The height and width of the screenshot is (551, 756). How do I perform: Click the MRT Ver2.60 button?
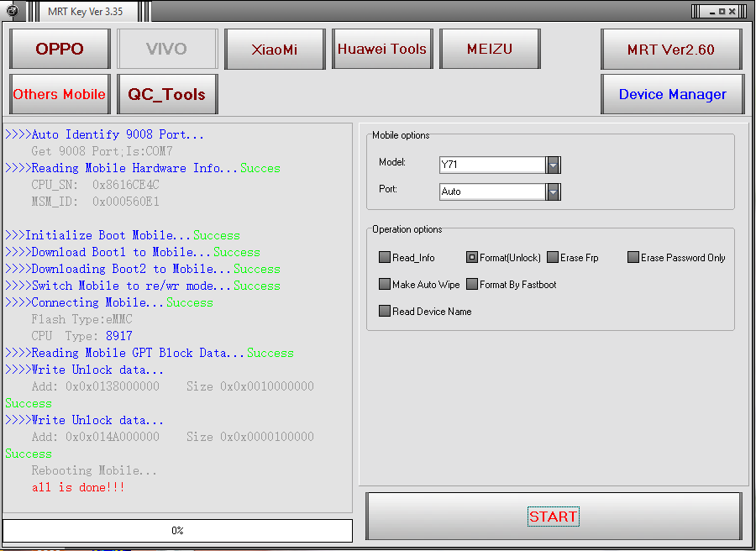[670, 50]
